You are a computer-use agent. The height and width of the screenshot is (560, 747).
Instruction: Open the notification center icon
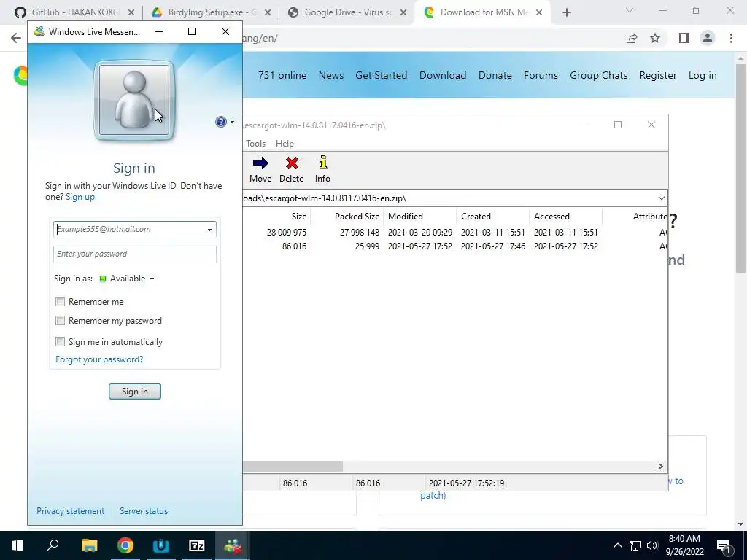[x=724, y=545]
